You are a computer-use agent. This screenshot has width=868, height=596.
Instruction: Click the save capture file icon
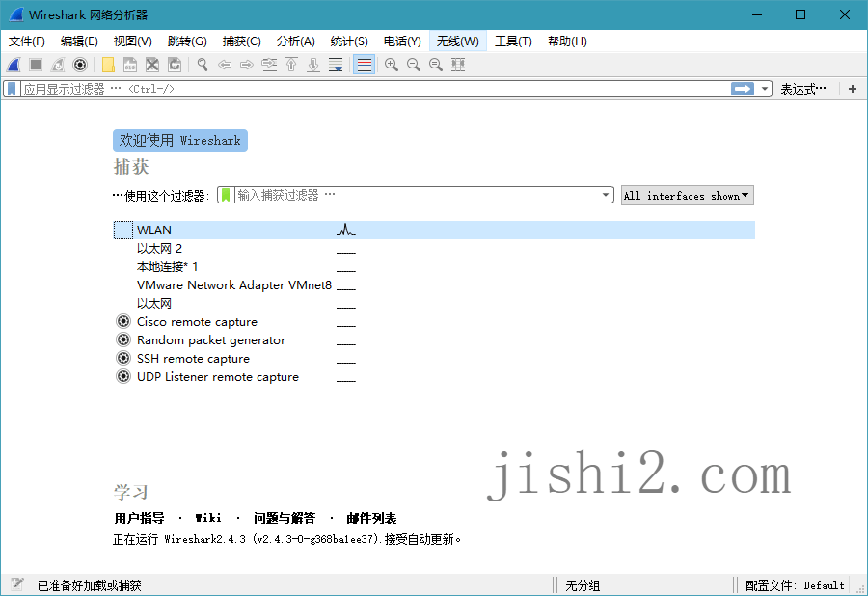(130, 65)
